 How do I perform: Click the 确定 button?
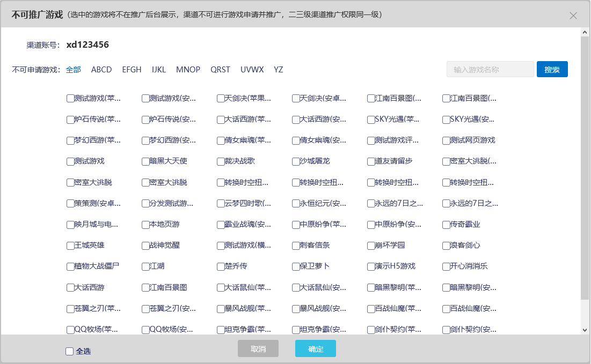(316, 348)
